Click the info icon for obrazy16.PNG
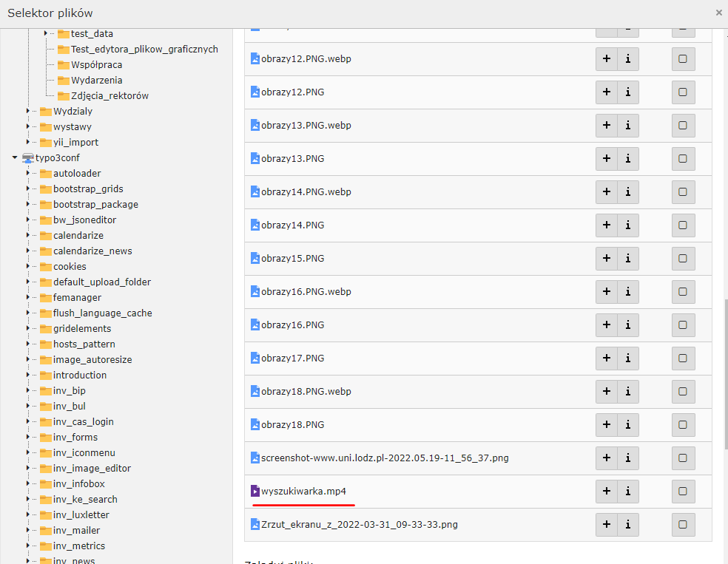 coord(627,325)
